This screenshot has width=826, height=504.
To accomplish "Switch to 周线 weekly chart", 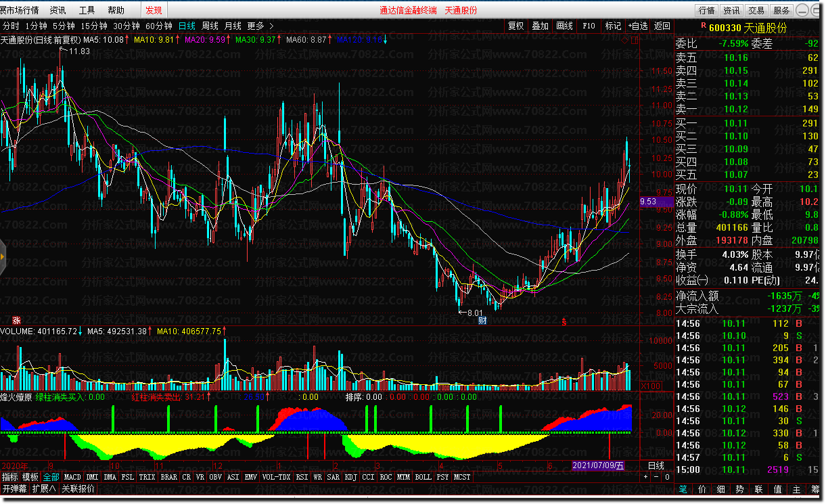I will tap(210, 26).
